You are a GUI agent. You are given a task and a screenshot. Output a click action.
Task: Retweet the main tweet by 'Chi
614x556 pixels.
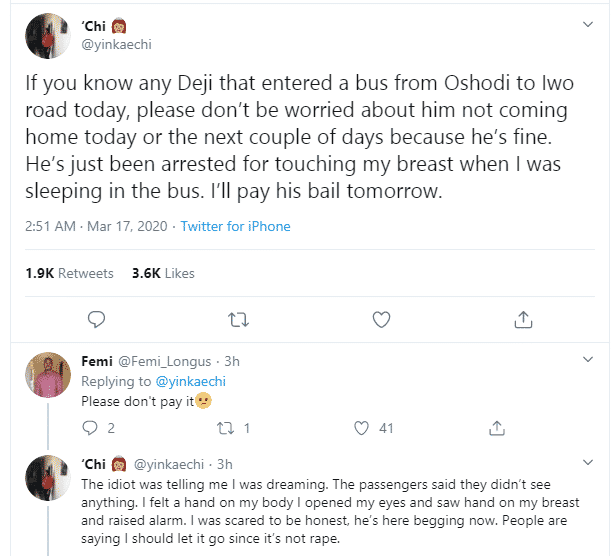(x=239, y=320)
